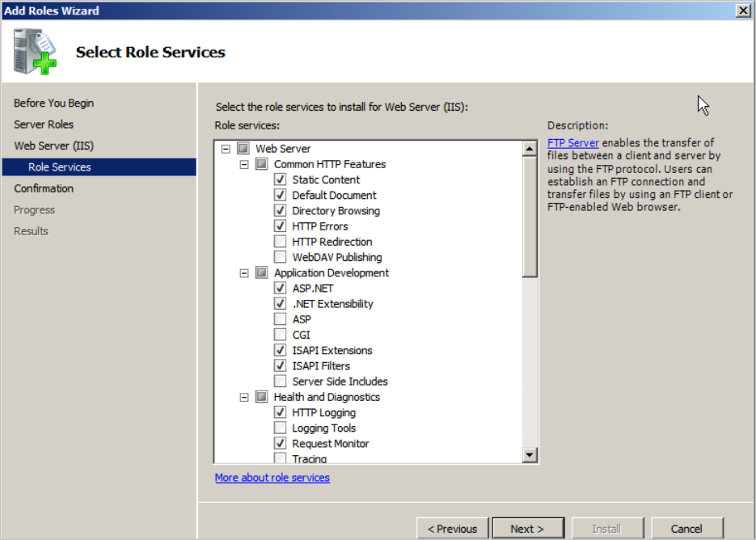Screen dimensions: 756x540
Task: Click the Progress step in sidebar
Action: click(x=34, y=209)
